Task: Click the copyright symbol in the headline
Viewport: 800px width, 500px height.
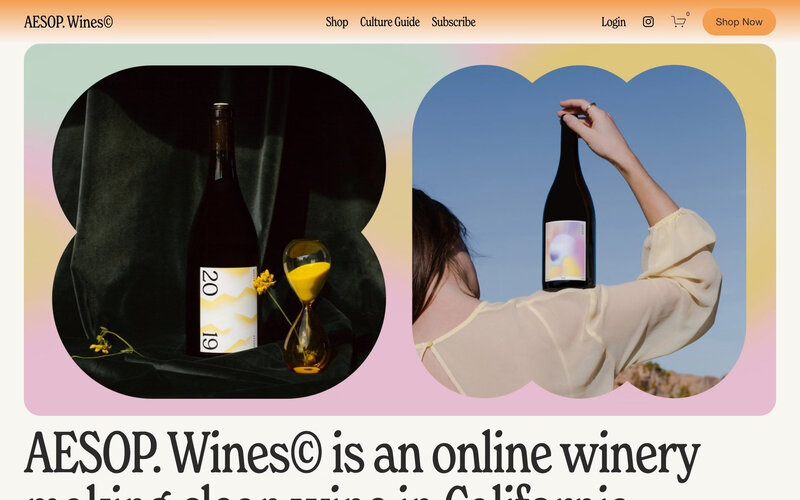Action: tap(305, 452)
